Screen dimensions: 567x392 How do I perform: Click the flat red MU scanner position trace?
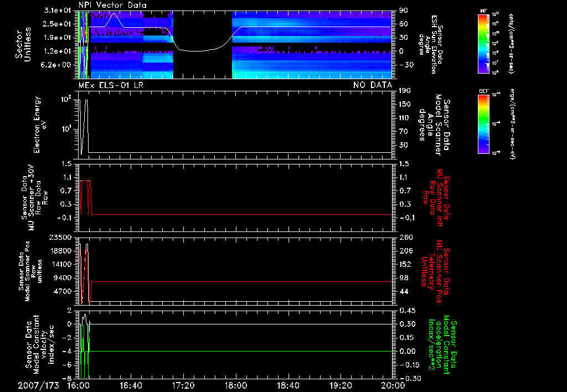pos(241,281)
